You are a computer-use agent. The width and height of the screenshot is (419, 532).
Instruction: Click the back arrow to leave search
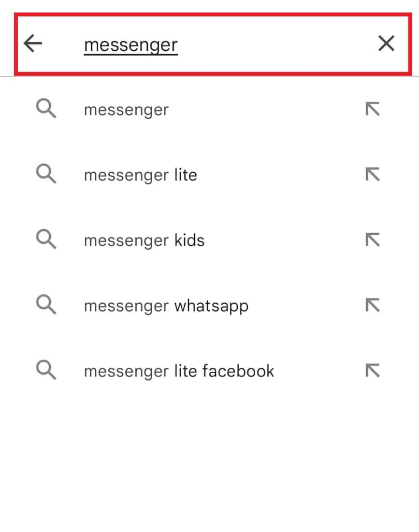[x=32, y=43]
